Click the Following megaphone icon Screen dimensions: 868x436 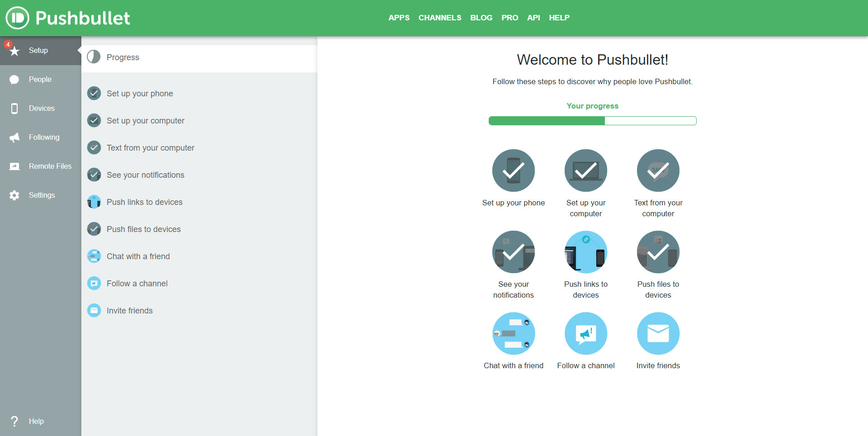(x=14, y=137)
